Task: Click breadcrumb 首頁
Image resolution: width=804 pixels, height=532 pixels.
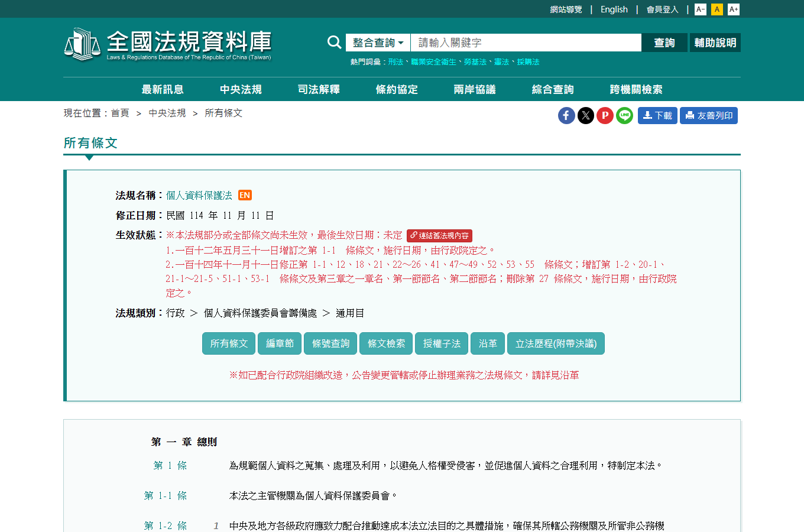Action: click(120, 113)
